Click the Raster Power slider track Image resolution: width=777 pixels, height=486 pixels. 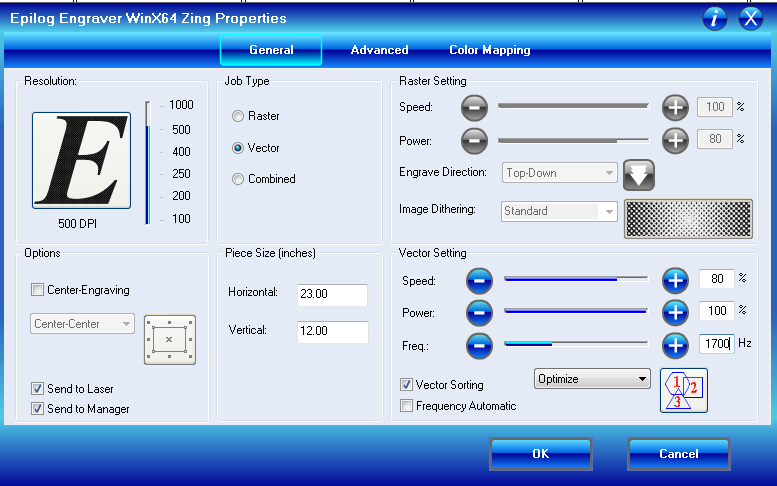coord(573,141)
